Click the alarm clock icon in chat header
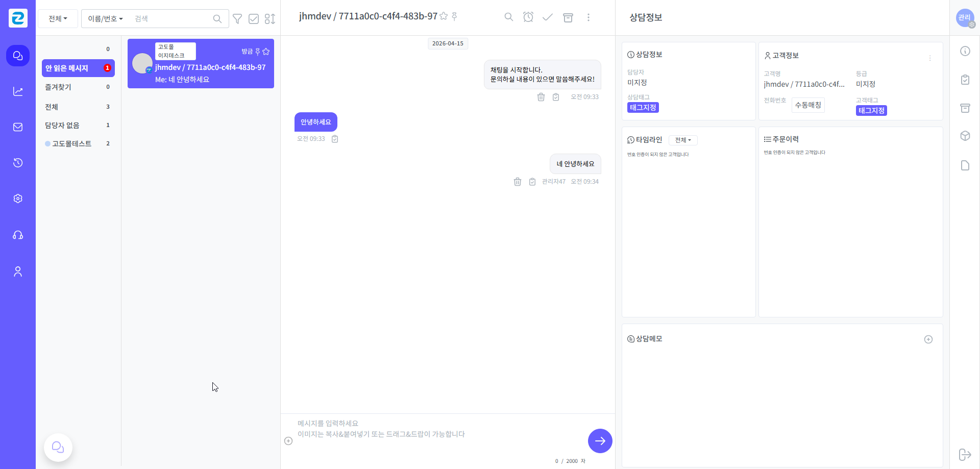 point(528,17)
